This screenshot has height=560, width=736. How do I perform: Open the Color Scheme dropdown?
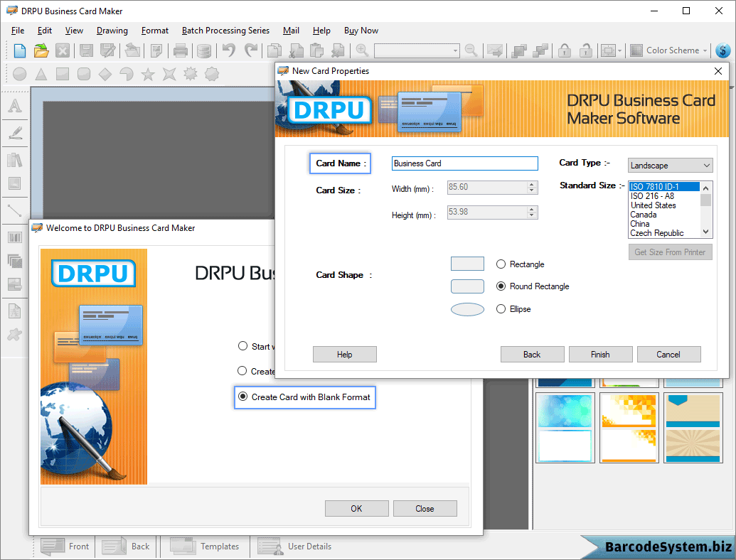point(668,50)
